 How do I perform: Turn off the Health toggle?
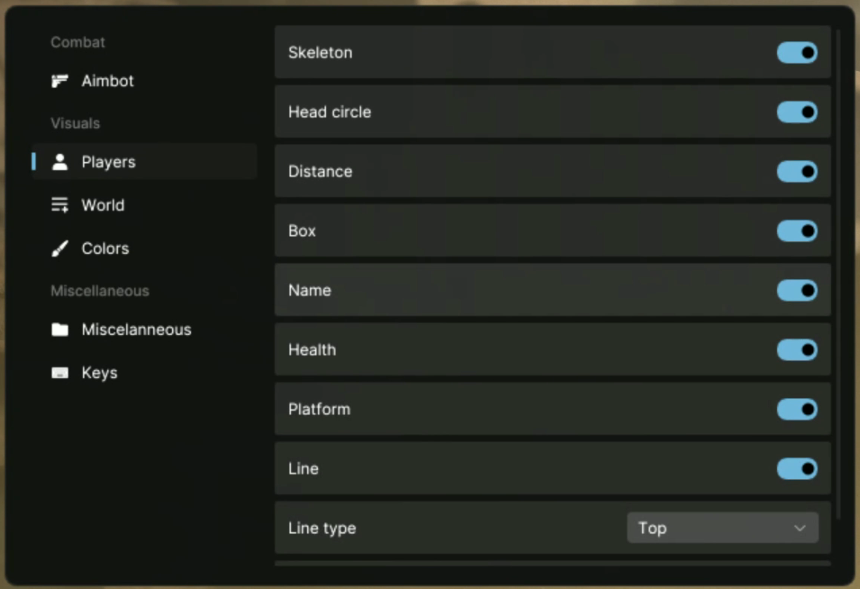click(x=797, y=350)
